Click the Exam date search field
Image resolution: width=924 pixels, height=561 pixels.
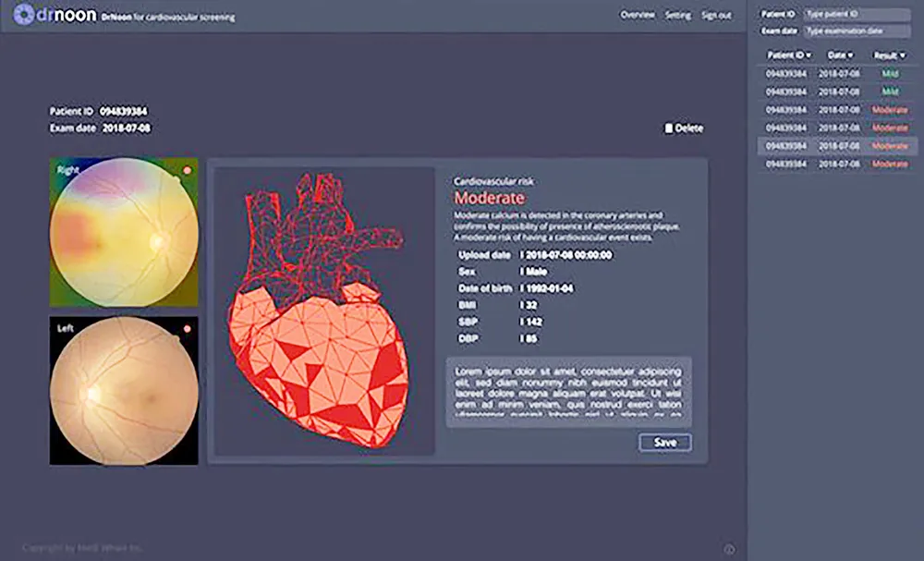(856, 30)
